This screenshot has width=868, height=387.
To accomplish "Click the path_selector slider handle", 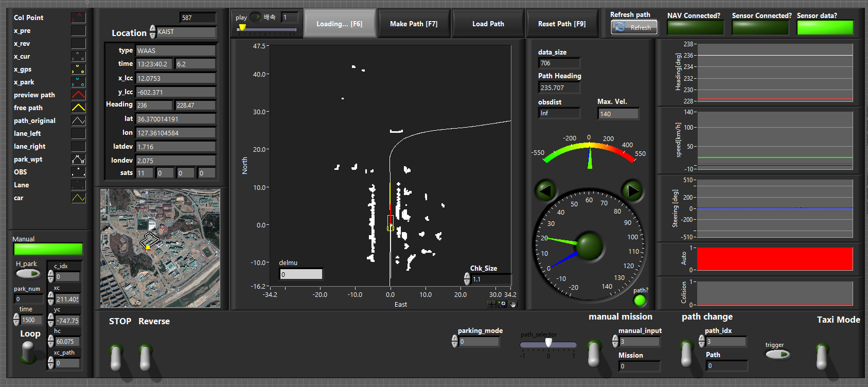I will coord(548,343).
